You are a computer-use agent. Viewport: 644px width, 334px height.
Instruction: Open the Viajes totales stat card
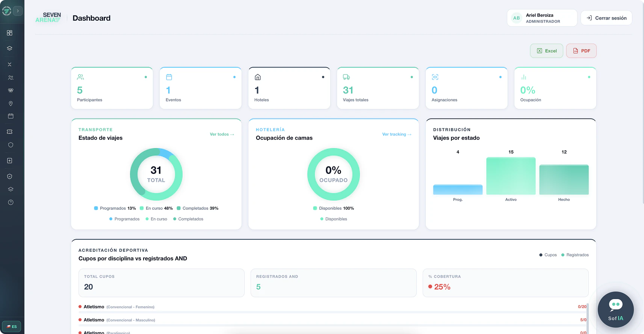pos(378,88)
